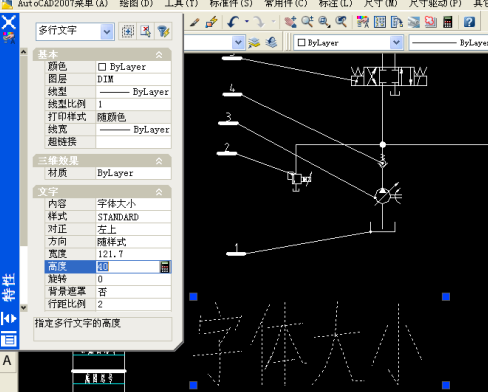Open the ByLayer linetype control dropdown
This screenshot has width=488, height=392.
[x=448, y=43]
